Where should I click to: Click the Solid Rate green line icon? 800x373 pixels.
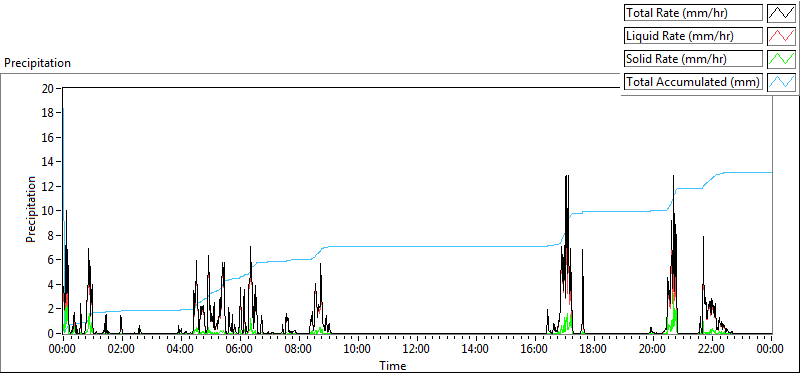[x=782, y=59]
